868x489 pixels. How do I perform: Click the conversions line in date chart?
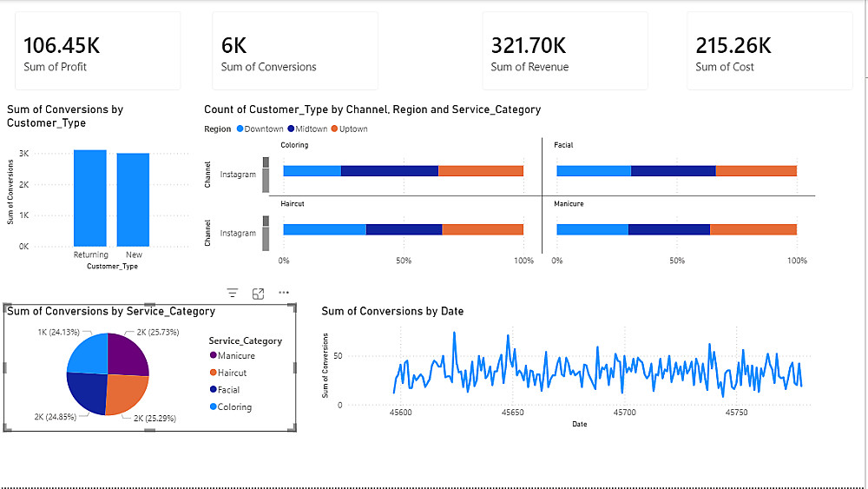click(598, 366)
